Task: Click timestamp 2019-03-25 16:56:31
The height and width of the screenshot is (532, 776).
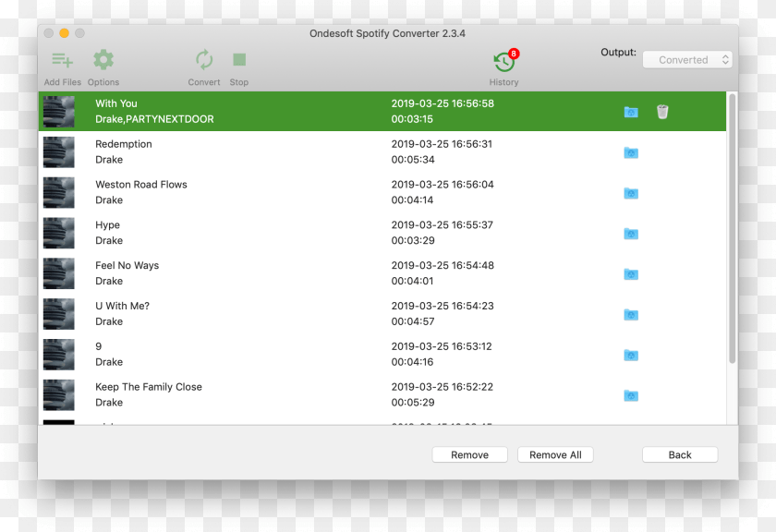Action: click(442, 144)
